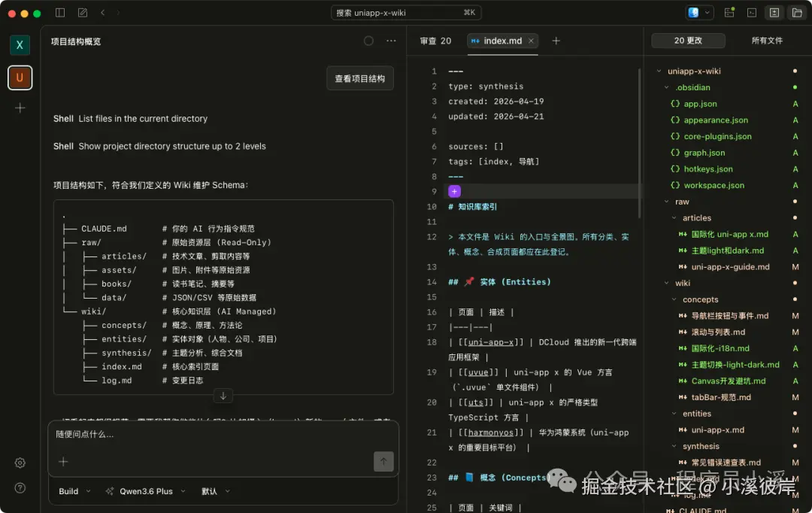
Task: Go forward with right arrow
Action: (118, 13)
